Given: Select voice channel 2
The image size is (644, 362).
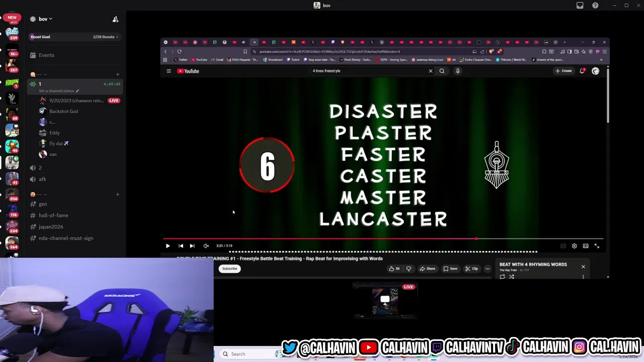Looking at the screenshot, I should [x=74, y=168].
